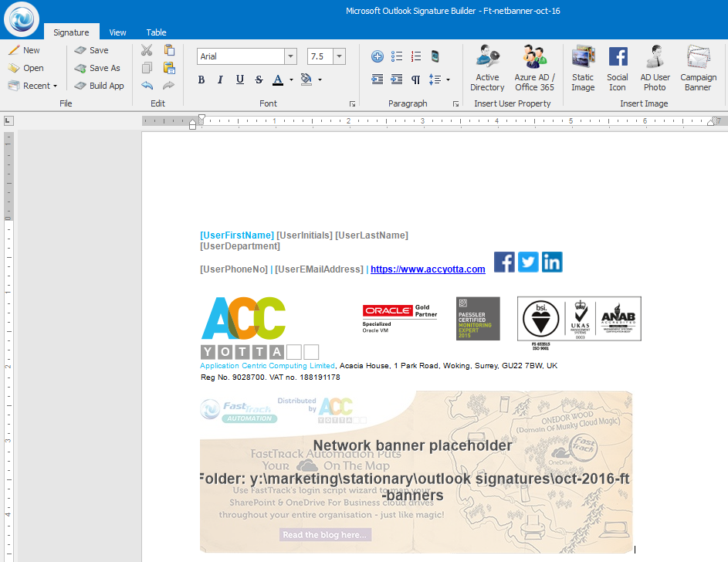Toggle numbered list
The image size is (728, 562).
(x=415, y=56)
